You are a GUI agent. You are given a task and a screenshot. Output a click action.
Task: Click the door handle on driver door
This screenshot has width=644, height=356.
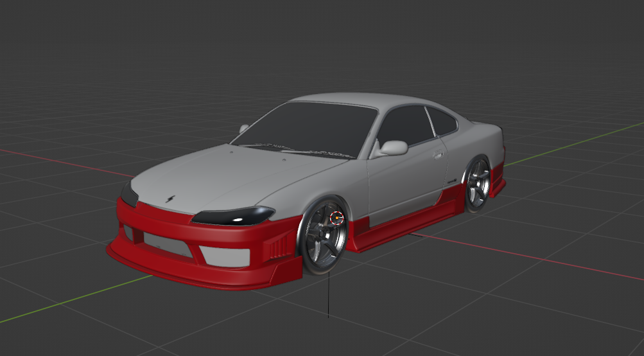(438, 155)
